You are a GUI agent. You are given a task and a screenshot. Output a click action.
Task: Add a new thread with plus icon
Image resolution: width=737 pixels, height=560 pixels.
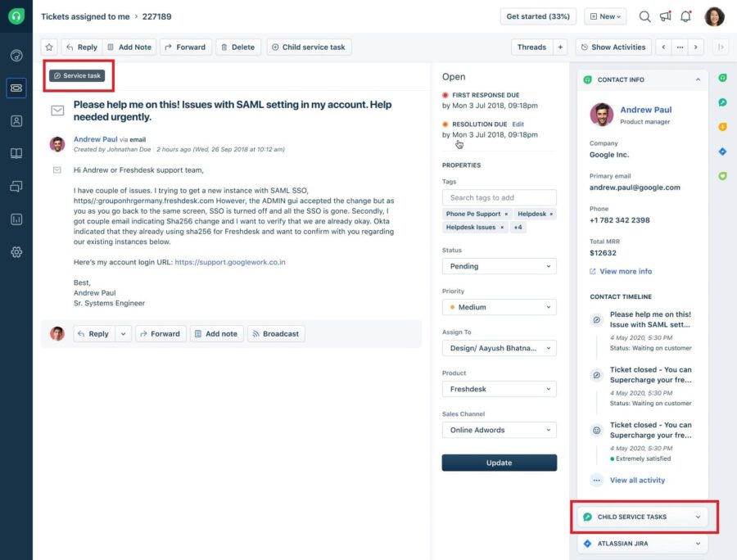click(x=560, y=47)
